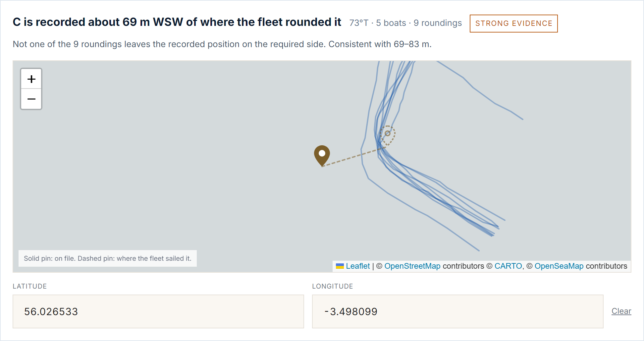
Task: Click the heading about mark C recorded position
Action: coord(177,22)
